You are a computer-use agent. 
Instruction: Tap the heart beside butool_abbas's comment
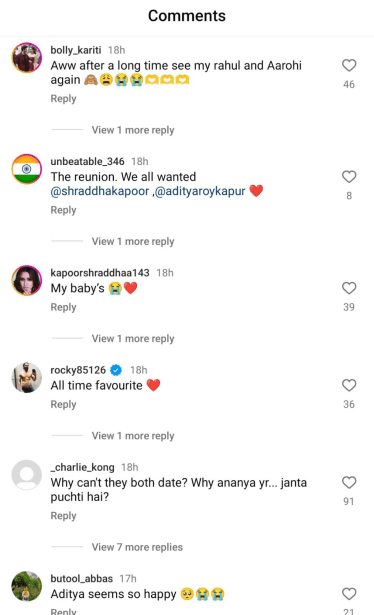[x=349, y=594]
